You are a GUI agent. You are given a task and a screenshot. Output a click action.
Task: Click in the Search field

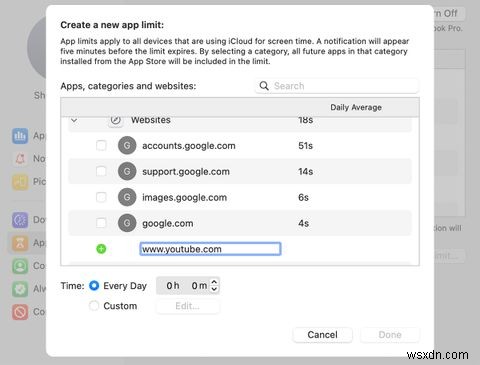point(337,86)
